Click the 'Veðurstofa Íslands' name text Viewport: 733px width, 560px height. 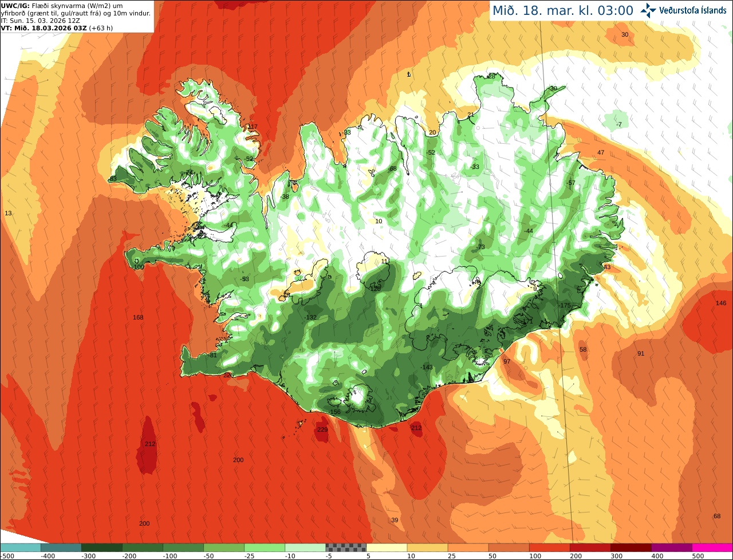(692, 10)
